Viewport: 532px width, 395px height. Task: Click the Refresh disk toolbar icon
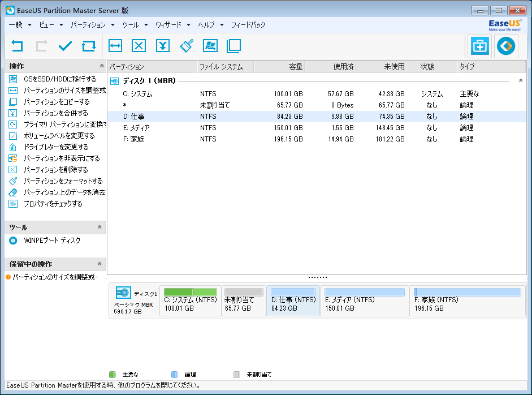point(89,46)
